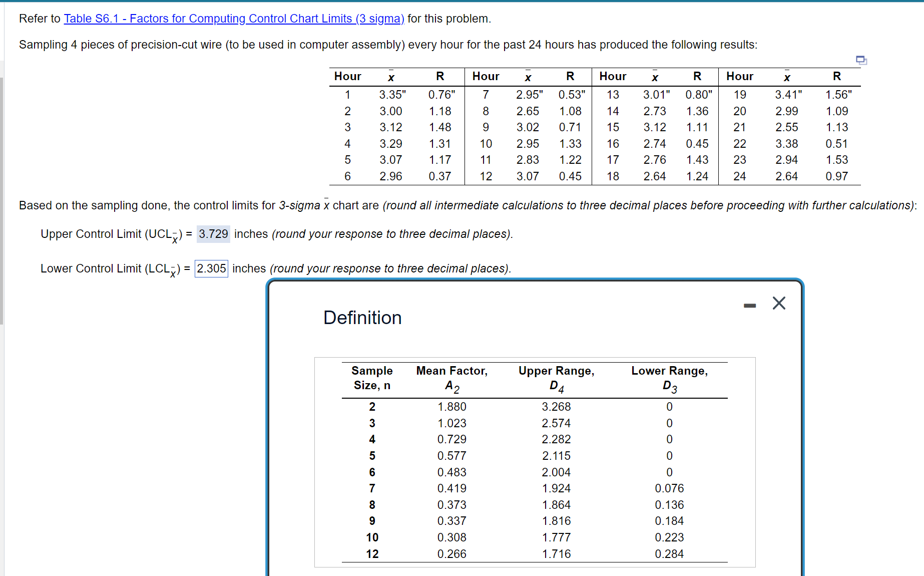Open the Table S6.1 control chart limits link

[x=234, y=19]
